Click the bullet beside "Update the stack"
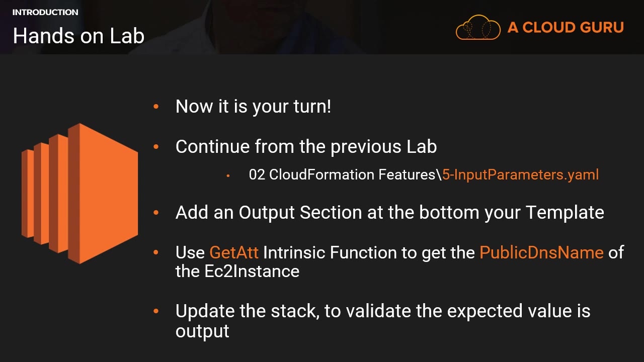 [156, 311]
